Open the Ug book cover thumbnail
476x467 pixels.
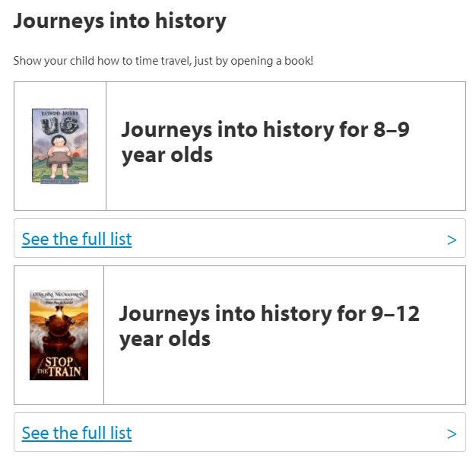coord(60,146)
